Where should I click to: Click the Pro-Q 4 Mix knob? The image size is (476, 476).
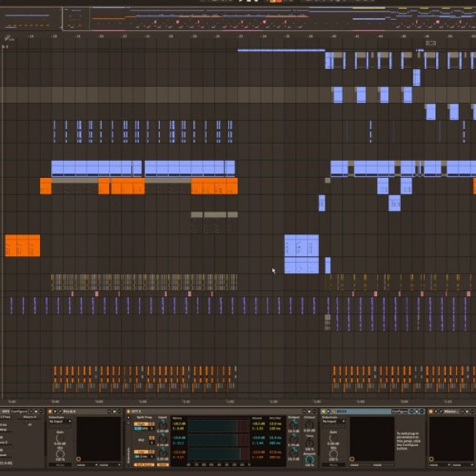60,454
